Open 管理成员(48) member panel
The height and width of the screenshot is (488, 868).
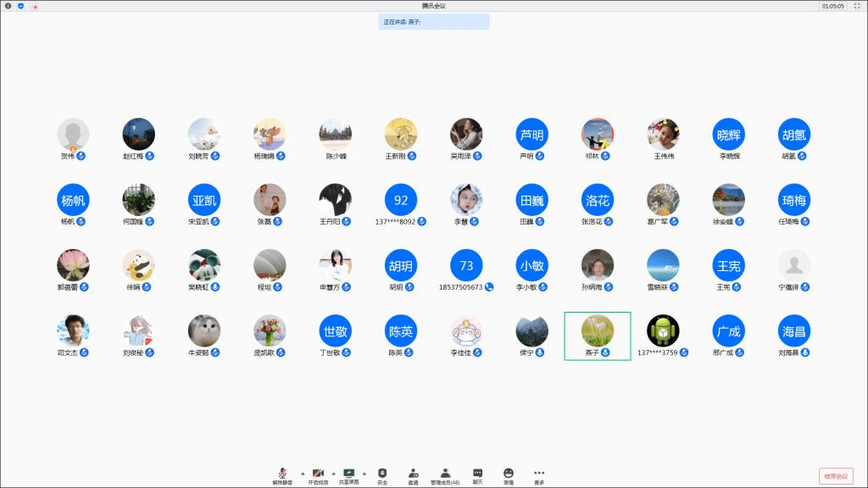click(445, 474)
